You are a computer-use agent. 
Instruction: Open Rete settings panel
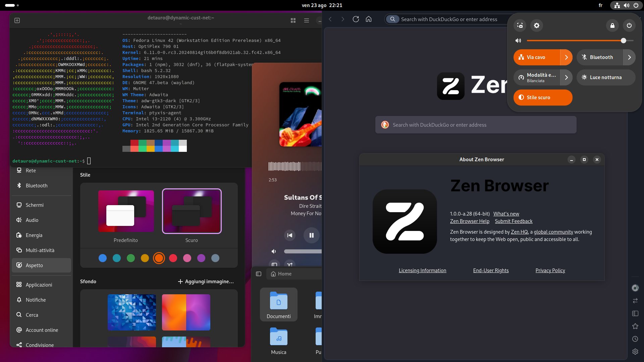[41, 171]
